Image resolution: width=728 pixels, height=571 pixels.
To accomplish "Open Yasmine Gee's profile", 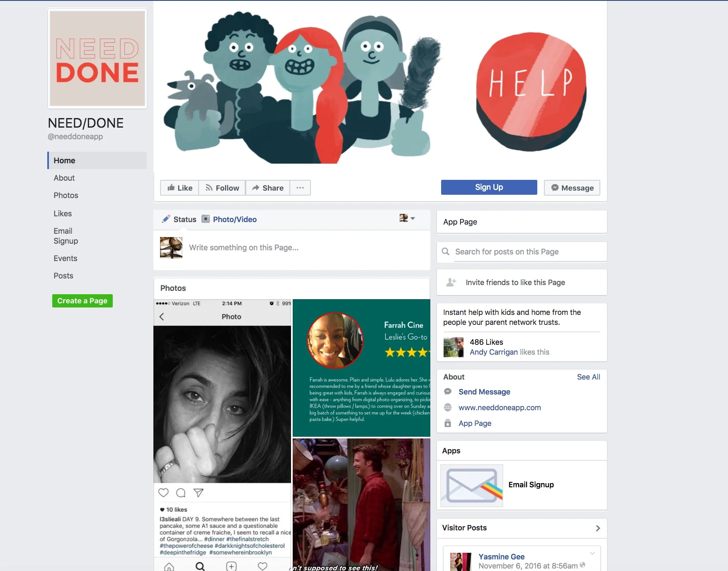I will coord(502,556).
